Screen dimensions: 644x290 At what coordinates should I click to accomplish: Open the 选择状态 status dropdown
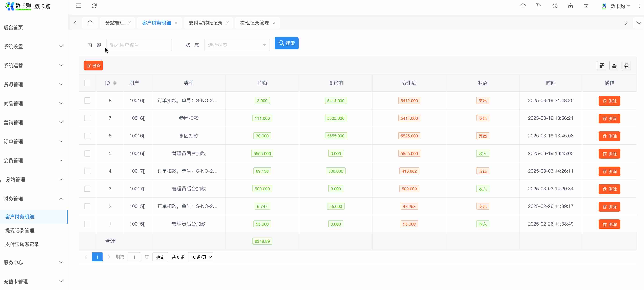click(x=237, y=45)
